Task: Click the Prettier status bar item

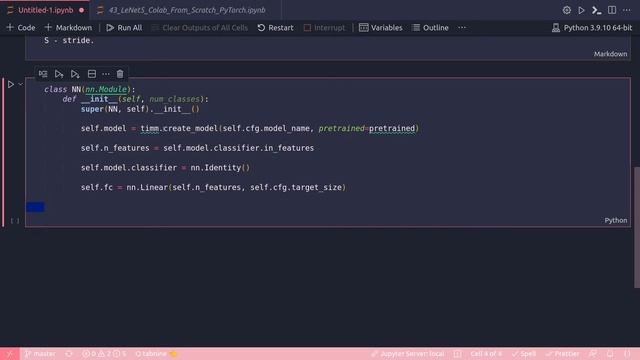Action: [562, 354]
